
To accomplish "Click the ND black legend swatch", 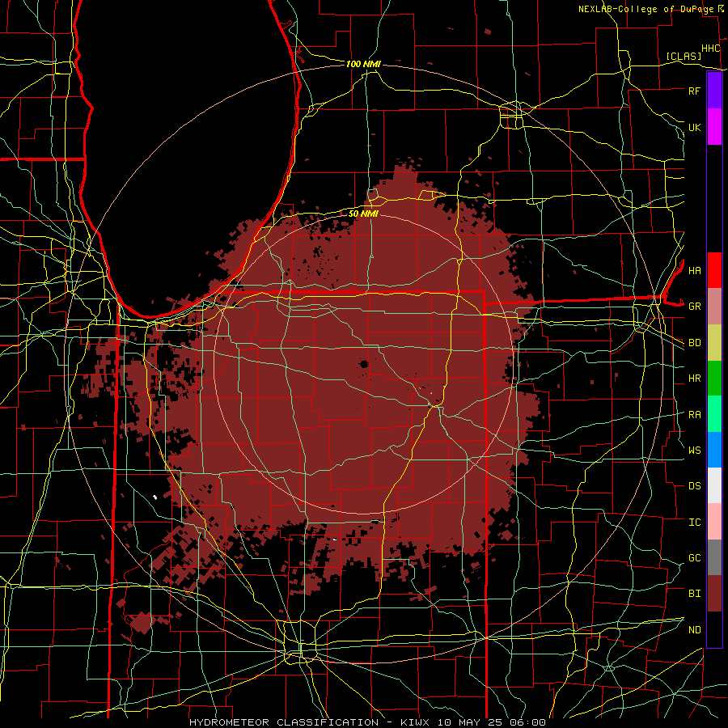I will pyautogui.click(x=714, y=629).
